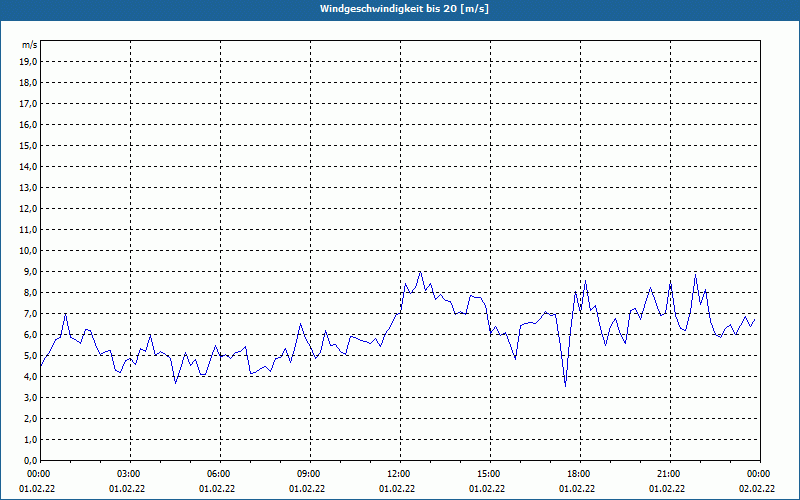Select the '17,0' y-axis label
This screenshot has height=500, width=800.
click(29, 104)
